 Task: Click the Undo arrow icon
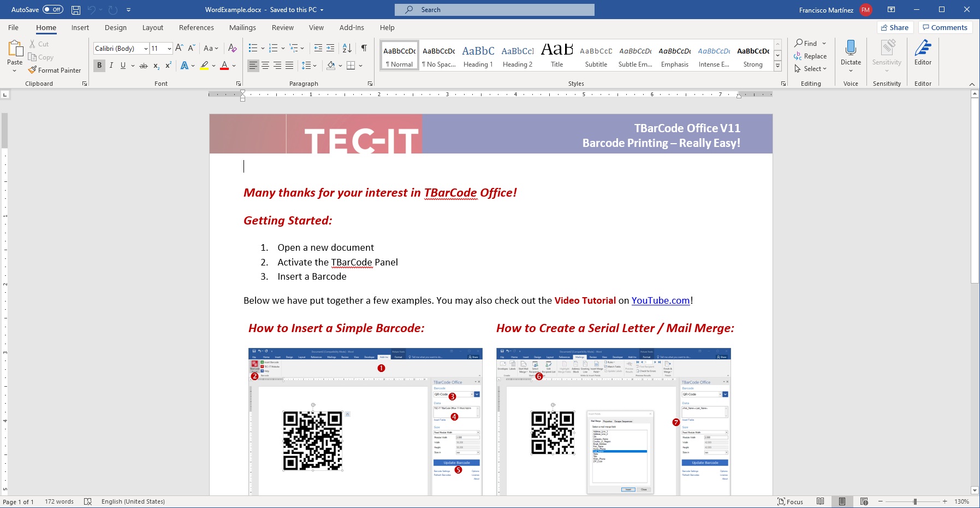click(x=92, y=10)
